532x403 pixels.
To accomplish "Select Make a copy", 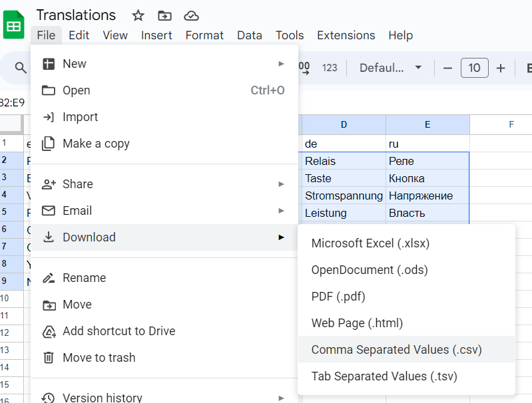I will [x=164, y=144].
